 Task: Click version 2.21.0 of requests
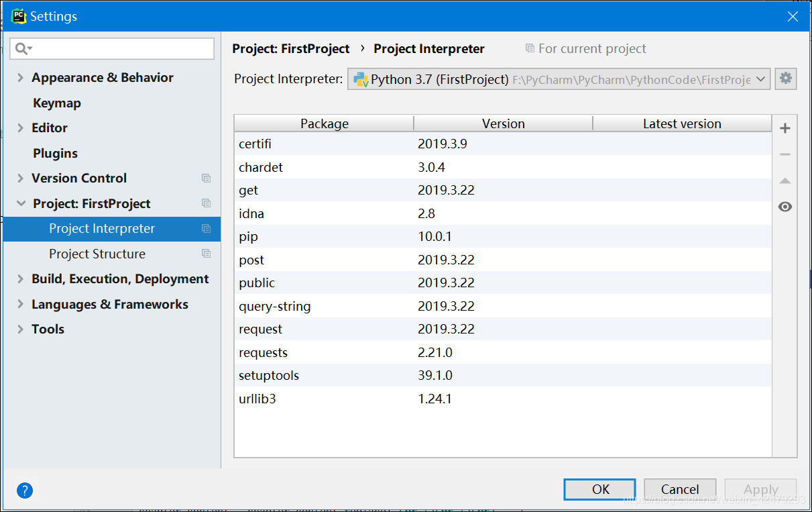coord(435,352)
